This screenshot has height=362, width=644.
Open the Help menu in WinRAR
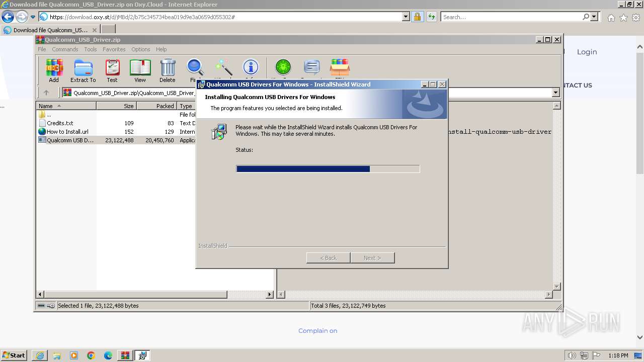coord(161,49)
